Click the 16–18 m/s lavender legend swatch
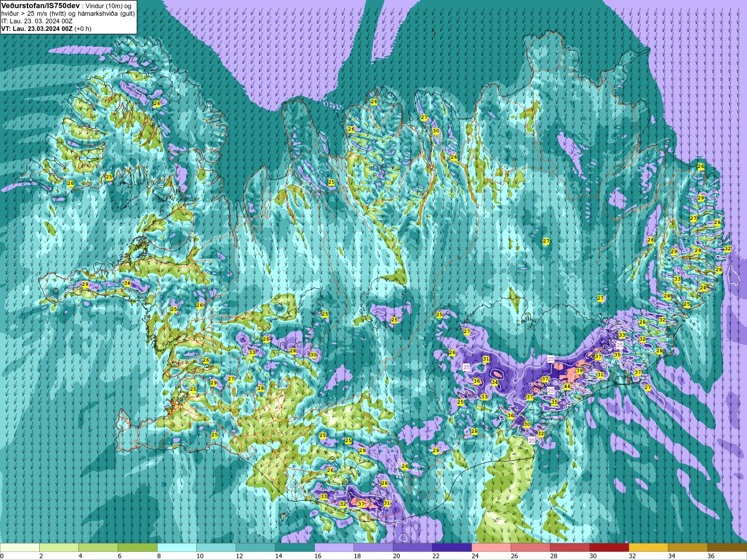The width and height of the screenshot is (747, 560). point(334,548)
